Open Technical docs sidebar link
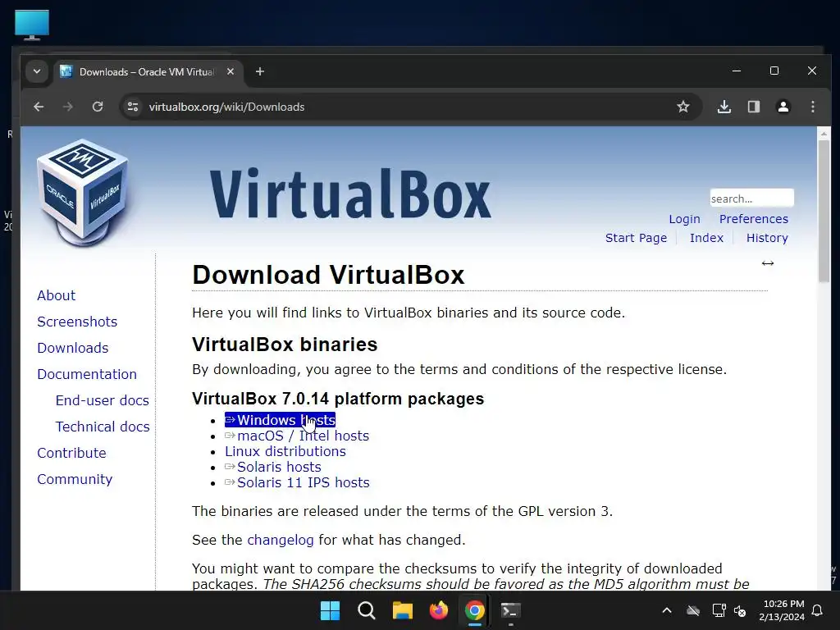 (x=103, y=427)
